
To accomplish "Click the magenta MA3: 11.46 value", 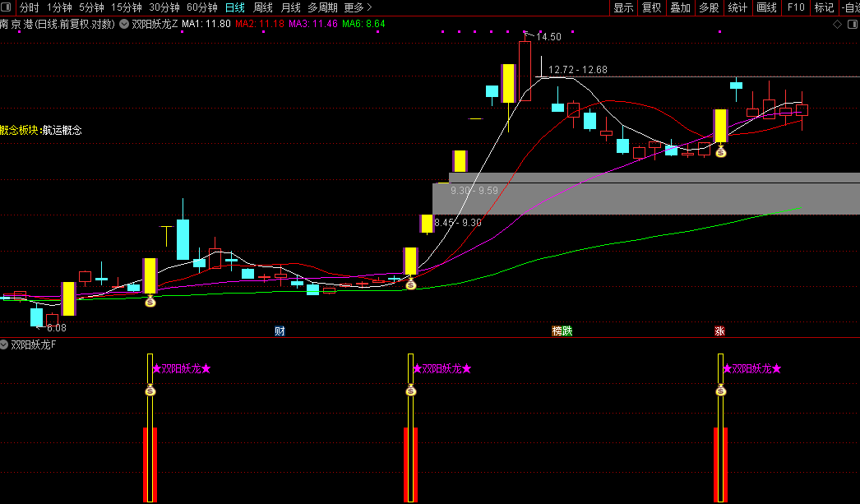I will pos(312,24).
